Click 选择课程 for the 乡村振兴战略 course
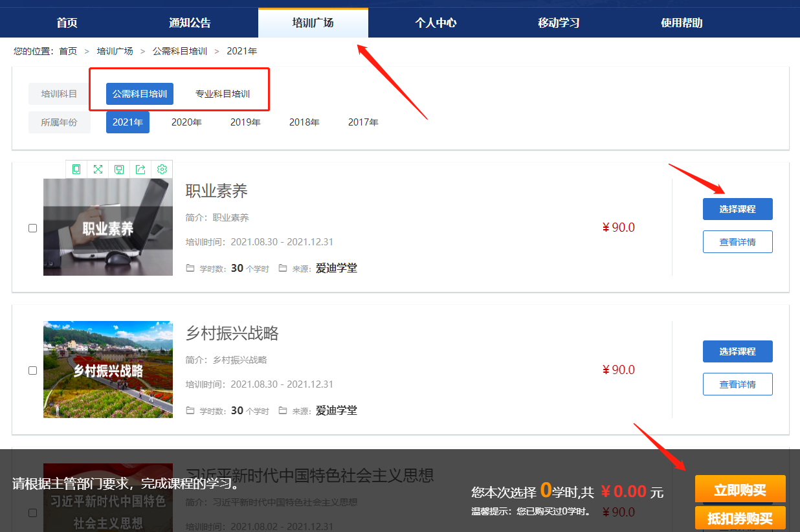800x532 pixels. [x=738, y=351]
